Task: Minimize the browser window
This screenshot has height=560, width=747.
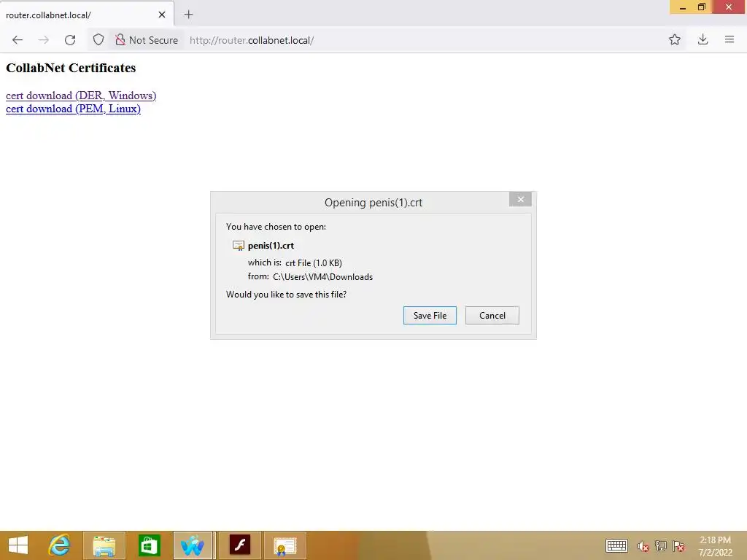Action: pos(683,7)
